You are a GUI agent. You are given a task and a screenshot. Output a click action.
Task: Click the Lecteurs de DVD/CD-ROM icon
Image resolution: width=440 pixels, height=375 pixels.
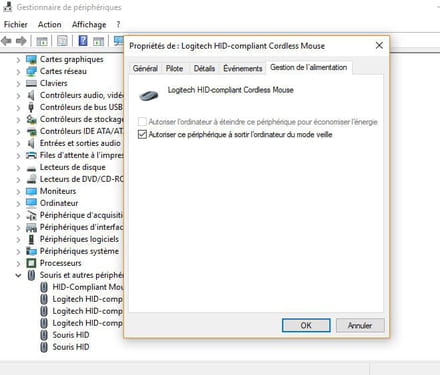[x=31, y=179]
